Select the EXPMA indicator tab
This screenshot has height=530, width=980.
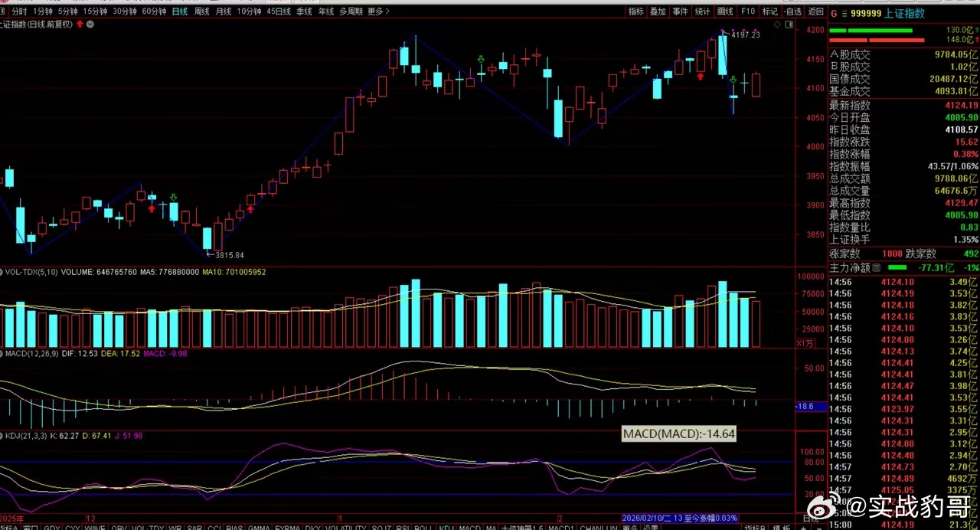pos(288,527)
